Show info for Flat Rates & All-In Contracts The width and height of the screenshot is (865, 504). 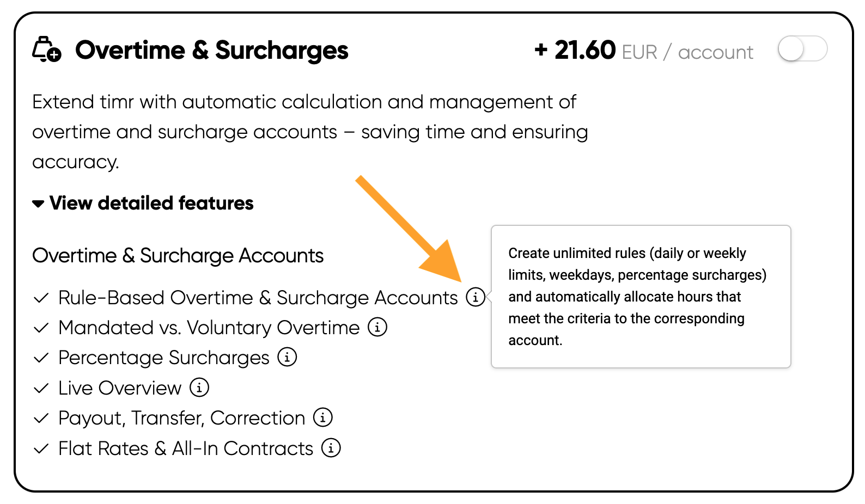(x=331, y=448)
